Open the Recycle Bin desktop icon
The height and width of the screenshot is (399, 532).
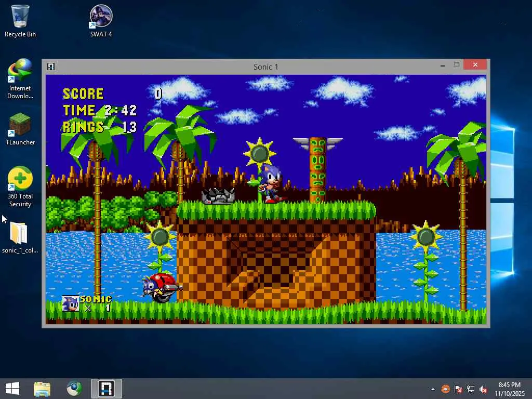pyautogui.click(x=20, y=21)
